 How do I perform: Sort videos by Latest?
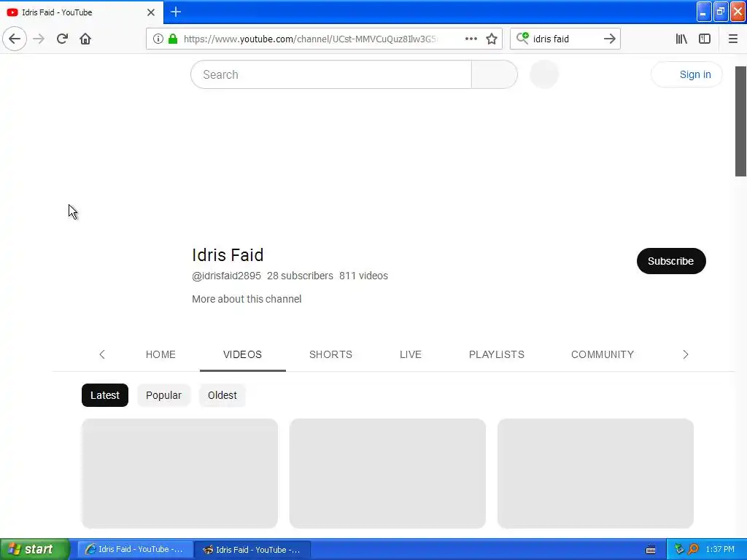click(x=105, y=395)
